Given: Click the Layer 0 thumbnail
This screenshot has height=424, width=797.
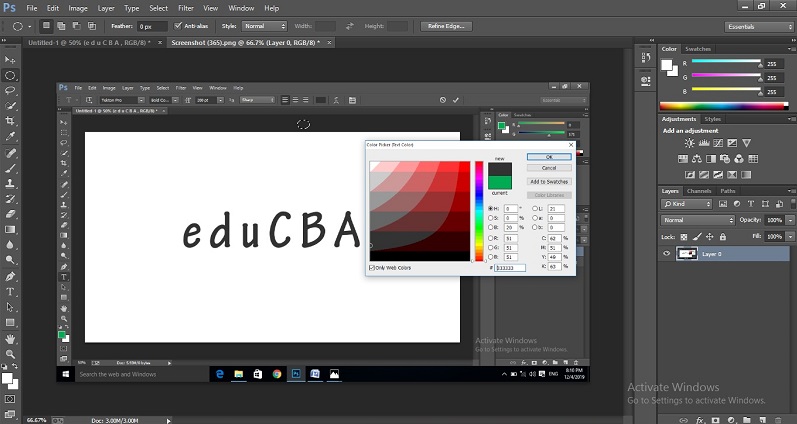Looking at the screenshot, I should [x=686, y=254].
